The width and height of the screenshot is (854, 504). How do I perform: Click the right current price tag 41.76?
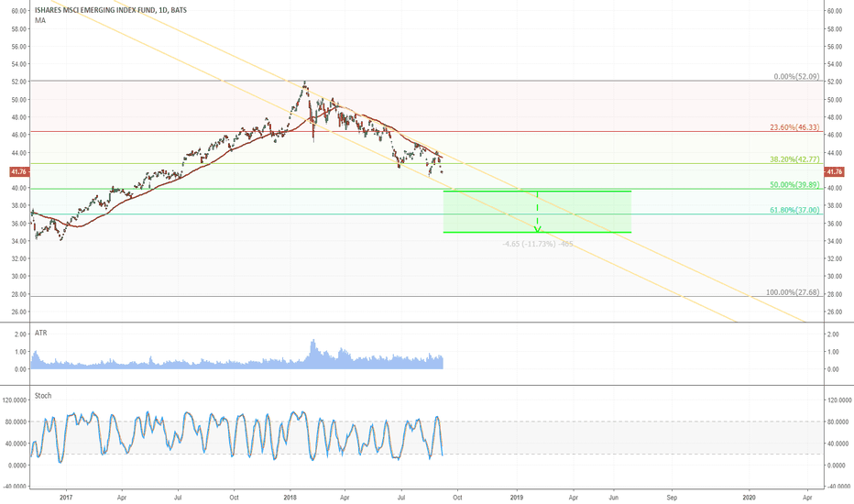(835, 171)
